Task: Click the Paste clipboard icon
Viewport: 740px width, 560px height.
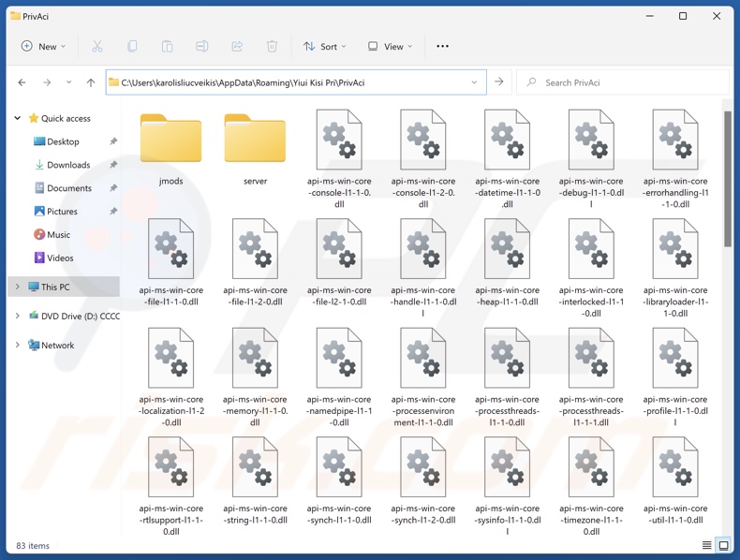Action: point(167,46)
